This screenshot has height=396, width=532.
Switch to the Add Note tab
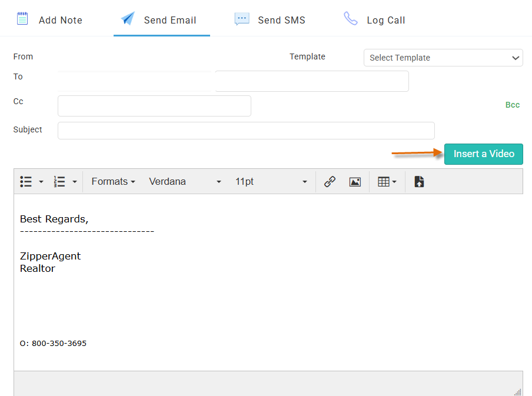click(x=49, y=20)
